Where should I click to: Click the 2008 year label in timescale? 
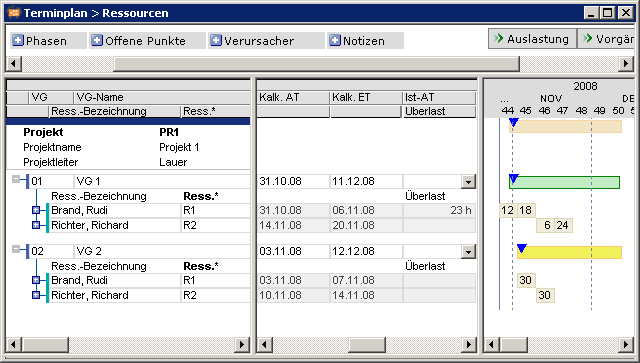pos(585,86)
